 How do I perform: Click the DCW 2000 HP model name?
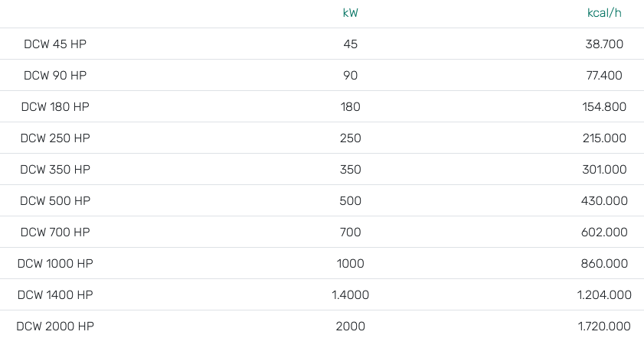pyautogui.click(x=55, y=327)
